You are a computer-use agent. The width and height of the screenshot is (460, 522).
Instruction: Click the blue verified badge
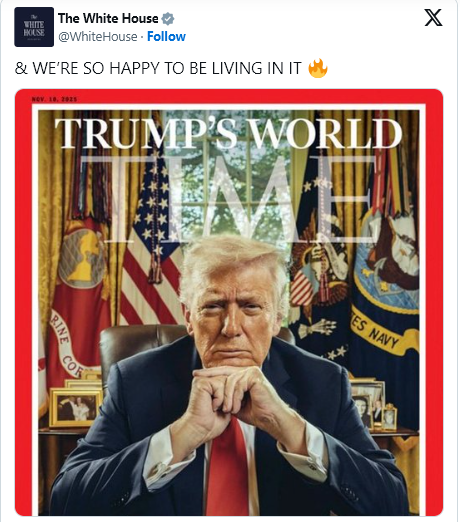click(168, 19)
